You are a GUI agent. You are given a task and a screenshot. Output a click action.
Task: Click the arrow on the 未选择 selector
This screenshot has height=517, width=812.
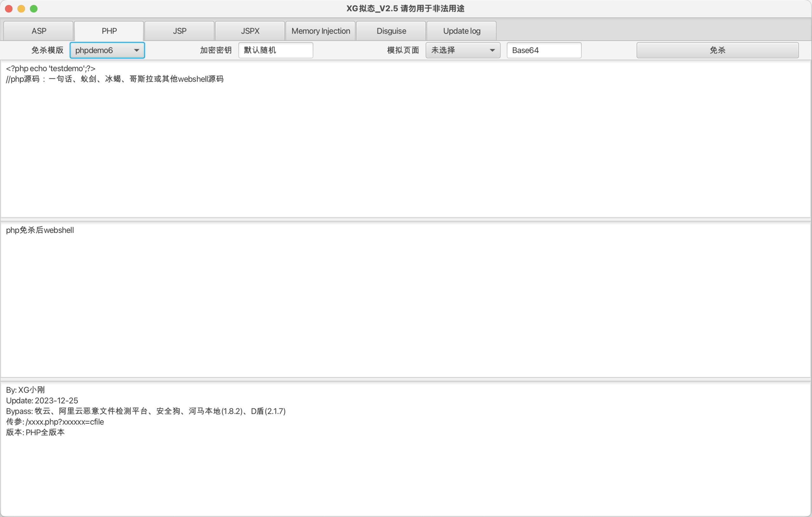click(x=493, y=50)
